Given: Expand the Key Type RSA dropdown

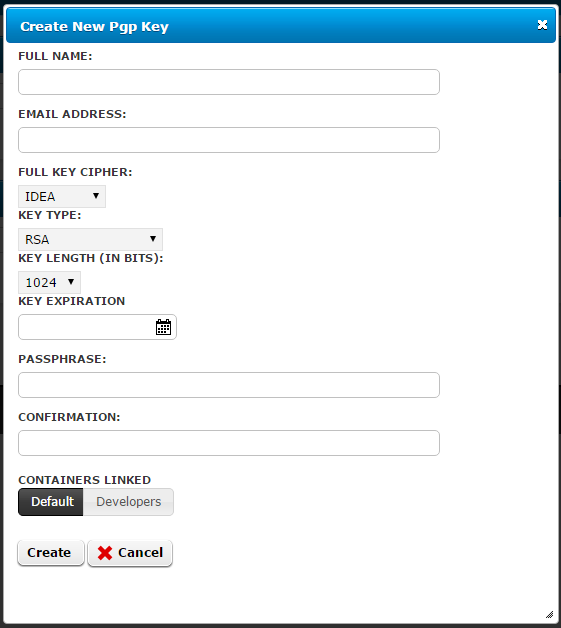Looking at the screenshot, I should coord(90,240).
